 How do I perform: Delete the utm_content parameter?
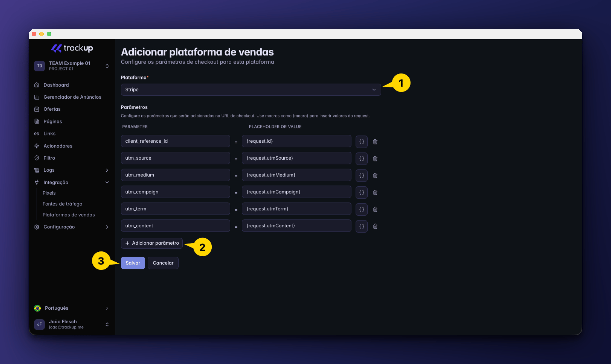(375, 226)
